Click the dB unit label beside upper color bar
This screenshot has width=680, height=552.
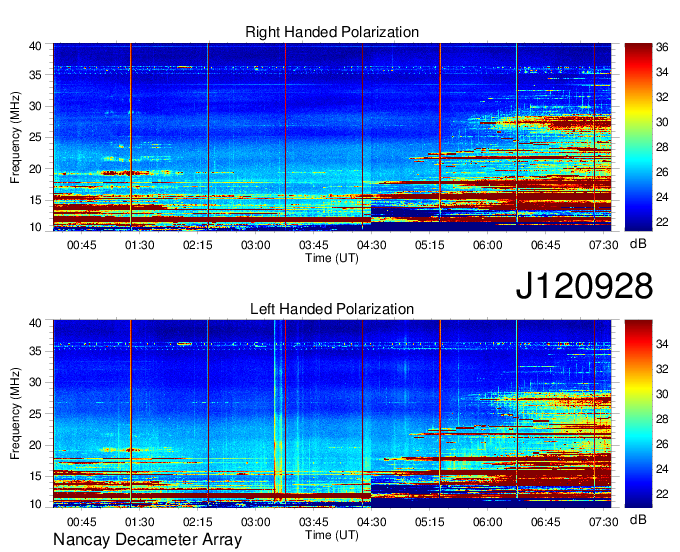coord(638,244)
